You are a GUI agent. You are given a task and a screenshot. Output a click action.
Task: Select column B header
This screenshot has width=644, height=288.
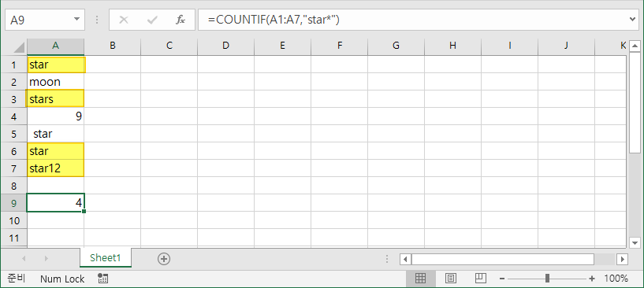113,46
